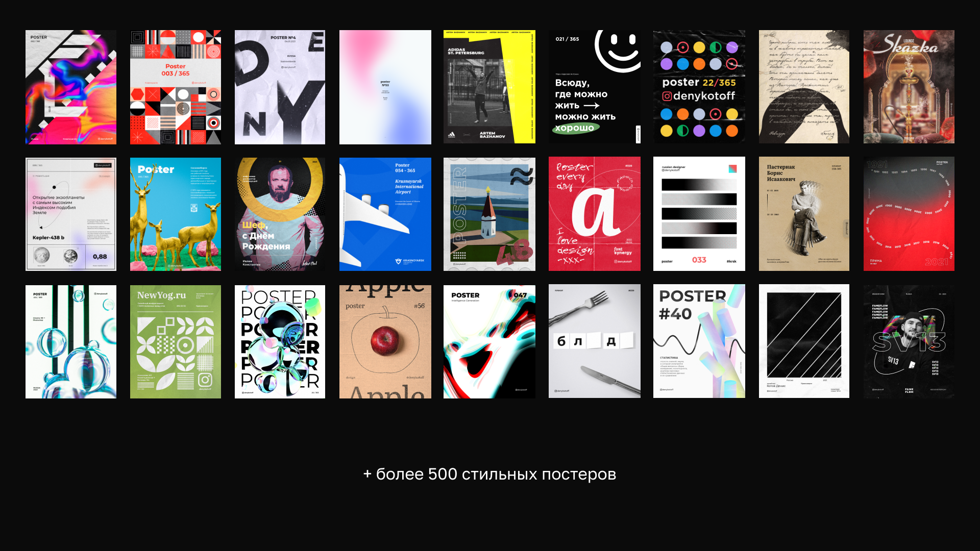Select the Pasternak Boris Isaakovich poster
This screenshot has width=980, height=551.
[x=804, y=214]
